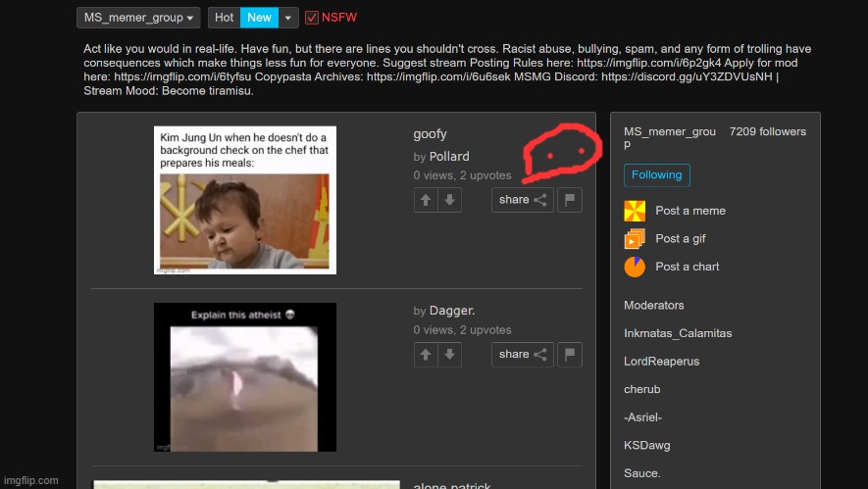This screenshot has width=868, height=489.
Task: Open the MS_memer_group stream dropdown
Action: click(138, 18)
